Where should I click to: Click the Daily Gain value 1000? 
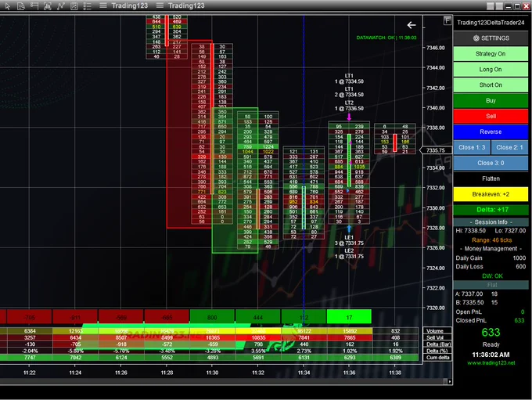click(519, 258)
